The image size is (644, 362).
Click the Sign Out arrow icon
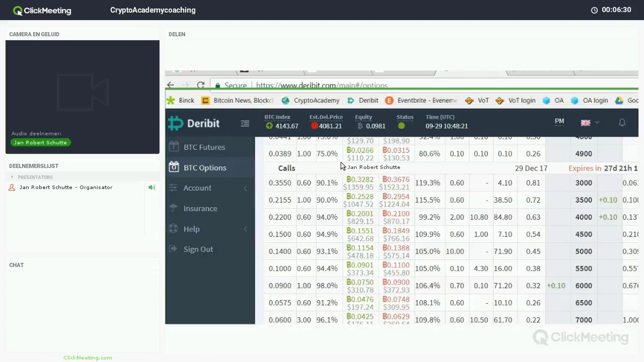[x=173, y=248]
